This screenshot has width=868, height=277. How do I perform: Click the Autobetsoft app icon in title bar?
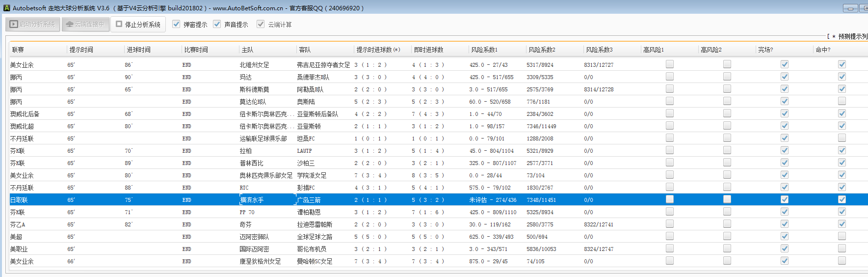click(x=6, y=8)
